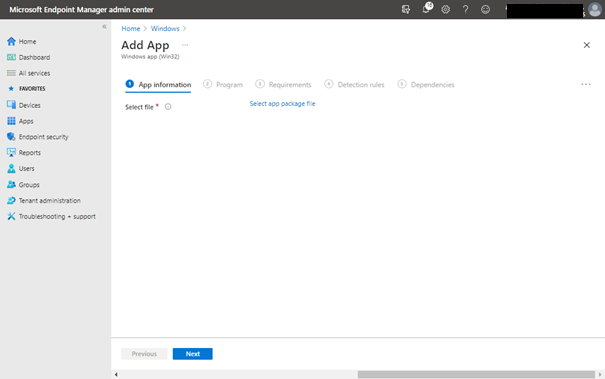Show notifications bell in header
The width and height of the screenshot is (605, 379).
426,9
